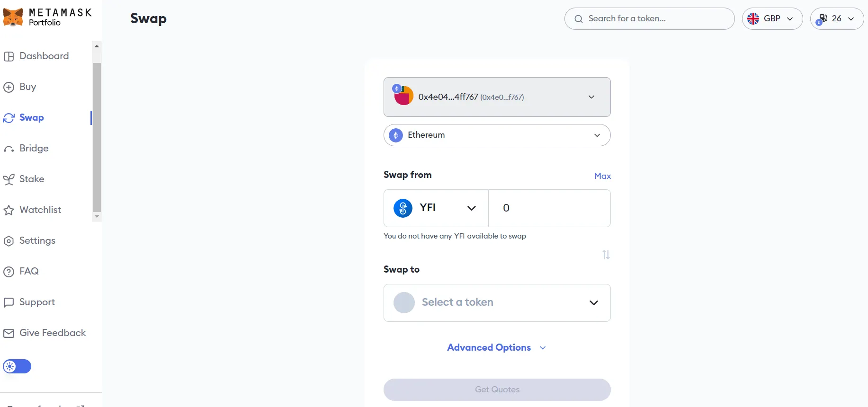Click the account avatar icon

pos(403,96)
